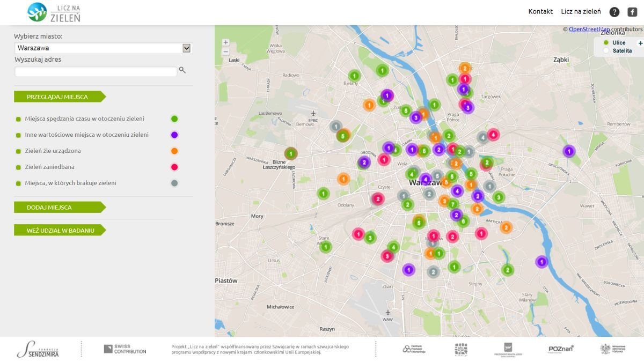Open the OpenStreetMap attribution link

click(x=589, y=29)
